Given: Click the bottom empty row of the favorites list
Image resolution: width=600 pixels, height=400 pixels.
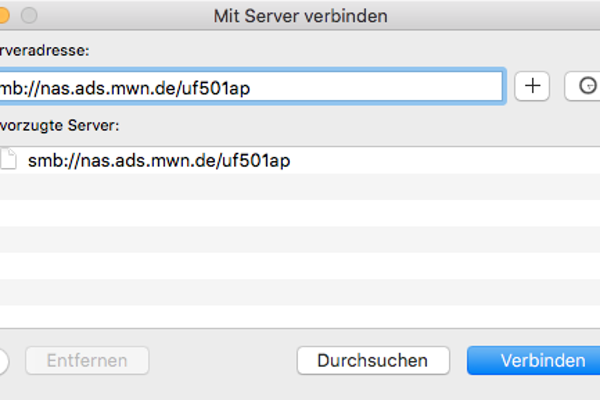Looking at the screenshot, I should pyautogui.click(x=300, y=316).
